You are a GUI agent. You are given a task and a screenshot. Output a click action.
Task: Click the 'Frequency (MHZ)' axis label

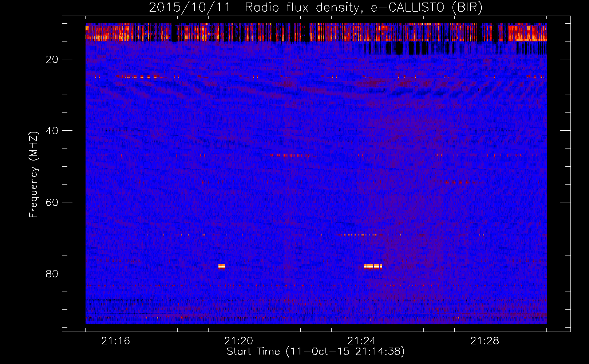33,175
